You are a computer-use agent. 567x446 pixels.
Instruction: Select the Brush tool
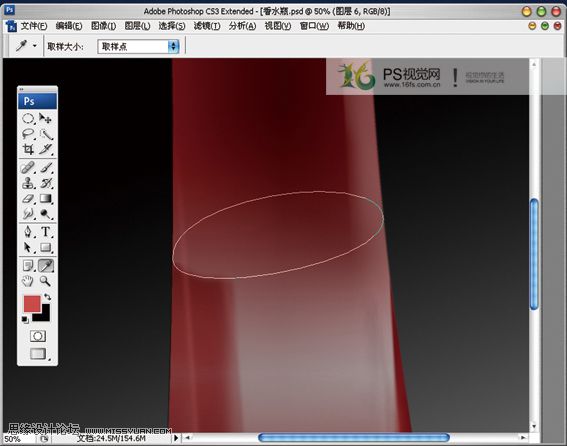46,168
